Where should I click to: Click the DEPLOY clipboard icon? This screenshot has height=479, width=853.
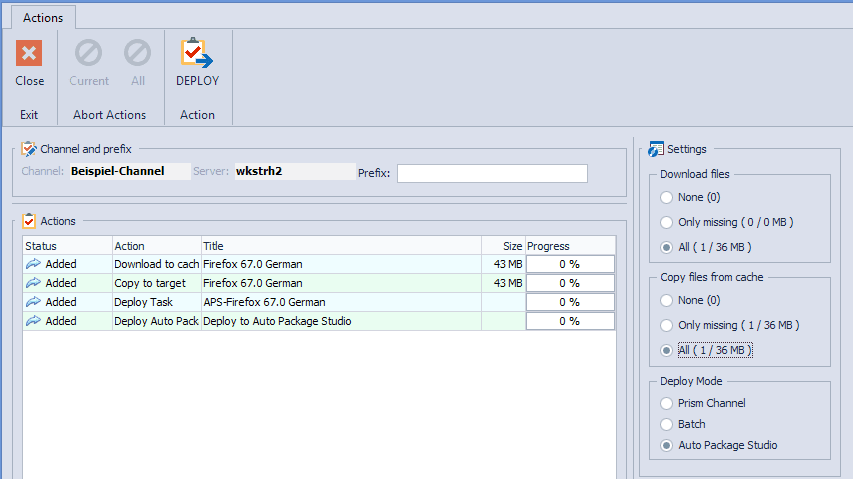coord(197,54)
